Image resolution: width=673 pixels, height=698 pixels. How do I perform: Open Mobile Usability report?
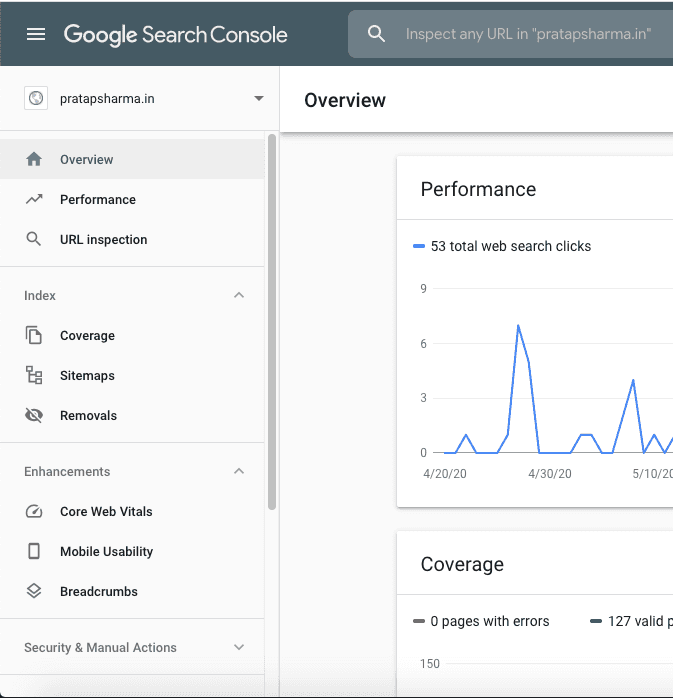click(x=132, y=551)
